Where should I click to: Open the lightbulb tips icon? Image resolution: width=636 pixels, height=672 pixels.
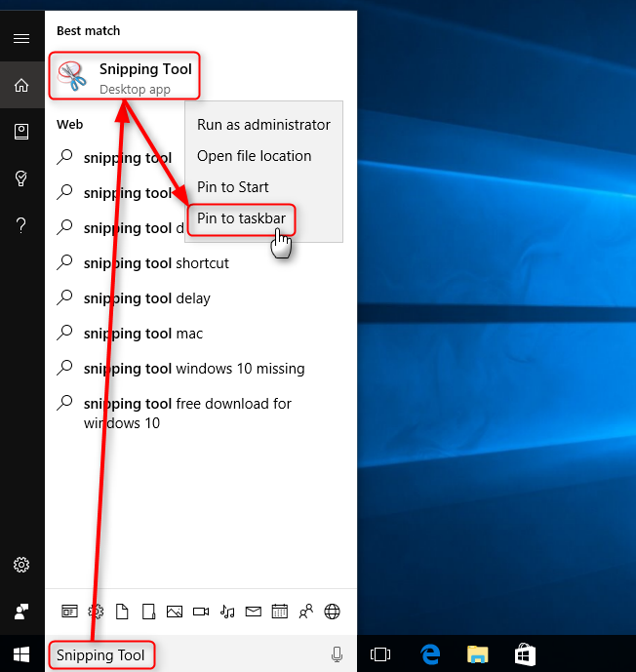tap(21, 178)
